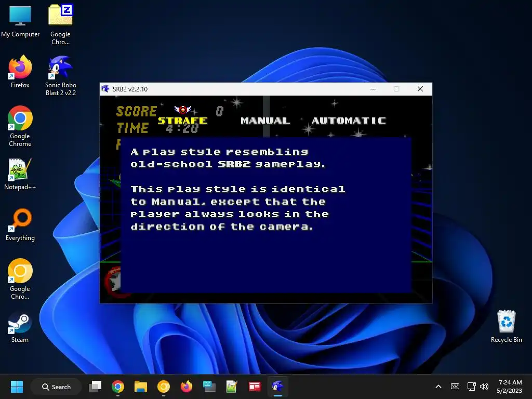This screenshot has height=399, width=532.
Task: Launch Firefox from the desktop
Action: coord(20,72)
